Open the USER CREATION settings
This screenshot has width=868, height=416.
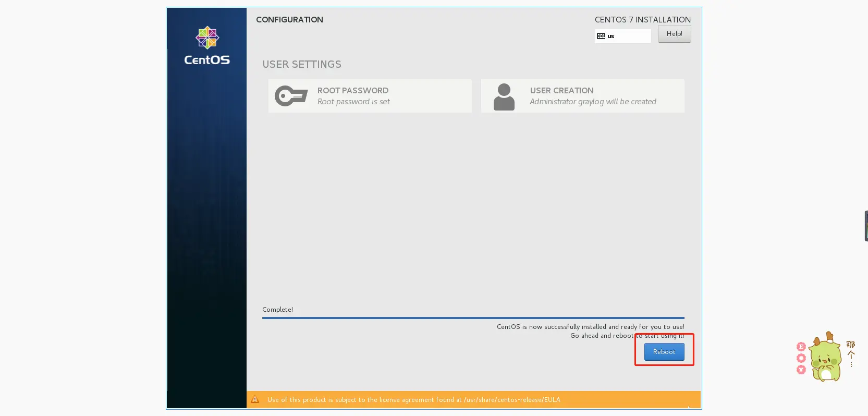point(583,96)
